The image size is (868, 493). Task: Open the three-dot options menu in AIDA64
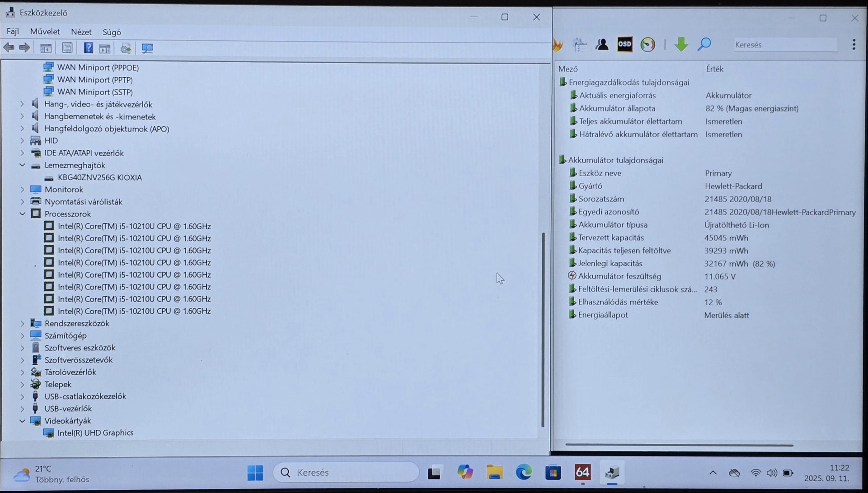pyautogui.click(x=854, y=44)
